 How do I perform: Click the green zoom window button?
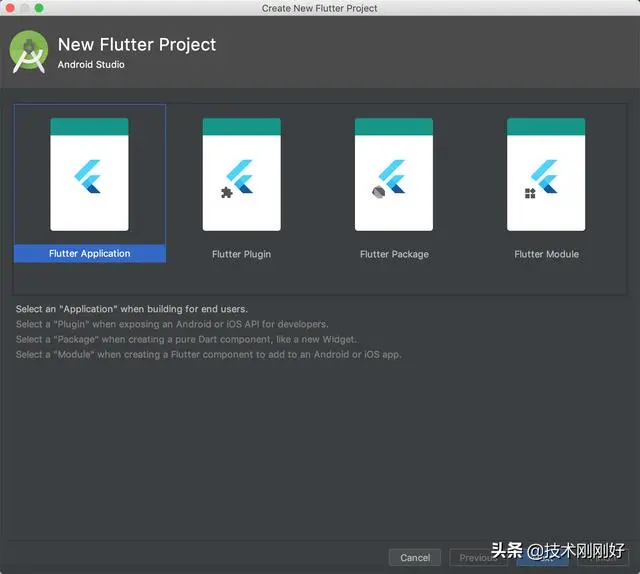tap(39, 8)
